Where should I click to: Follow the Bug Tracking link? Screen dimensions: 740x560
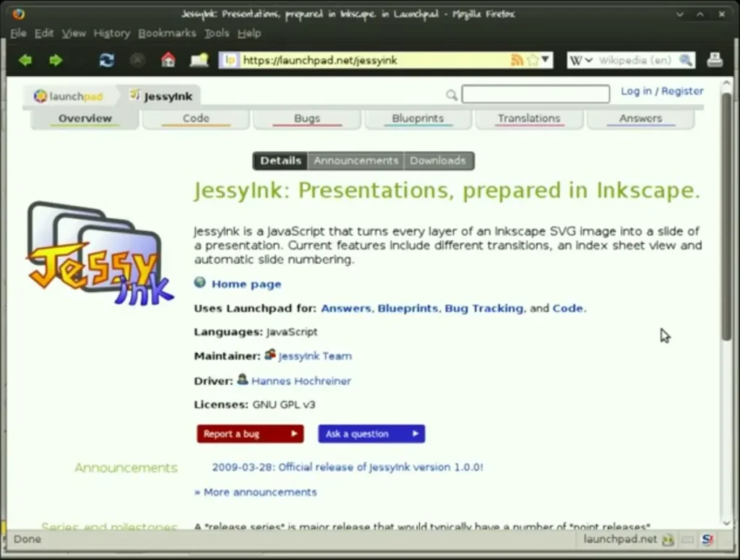(483, 309)
